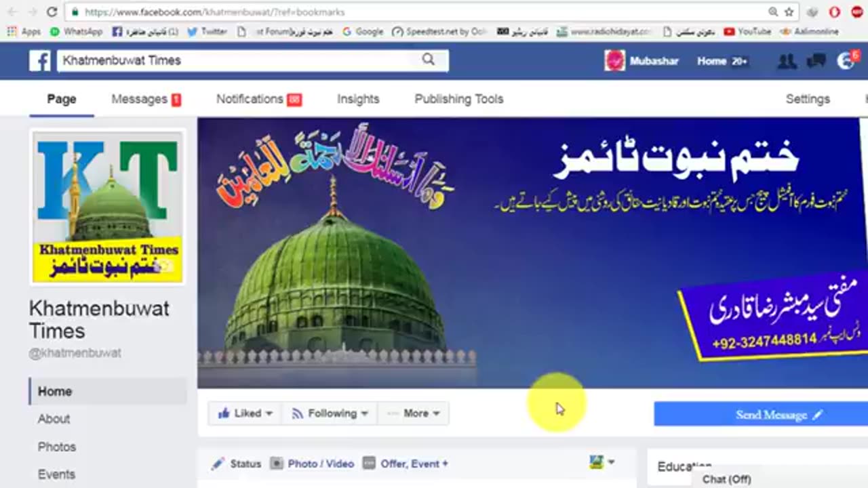Click the zoom magnifier icon in address bar
This screenshot has width=868, height=488.
tap(773, 12)
